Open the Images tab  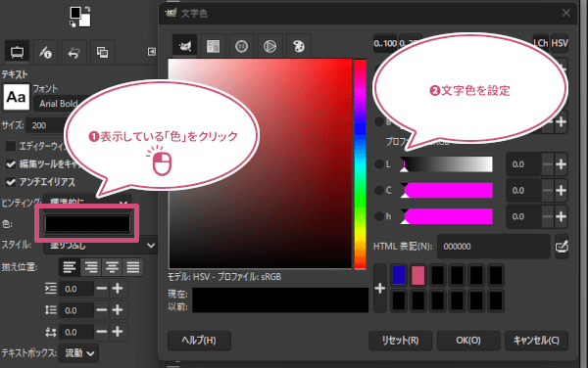(x=102, y=52)
